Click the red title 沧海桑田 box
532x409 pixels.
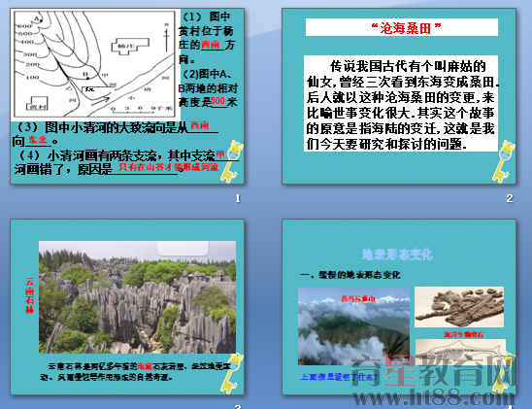pyautogui.click(x=401, y=27)
